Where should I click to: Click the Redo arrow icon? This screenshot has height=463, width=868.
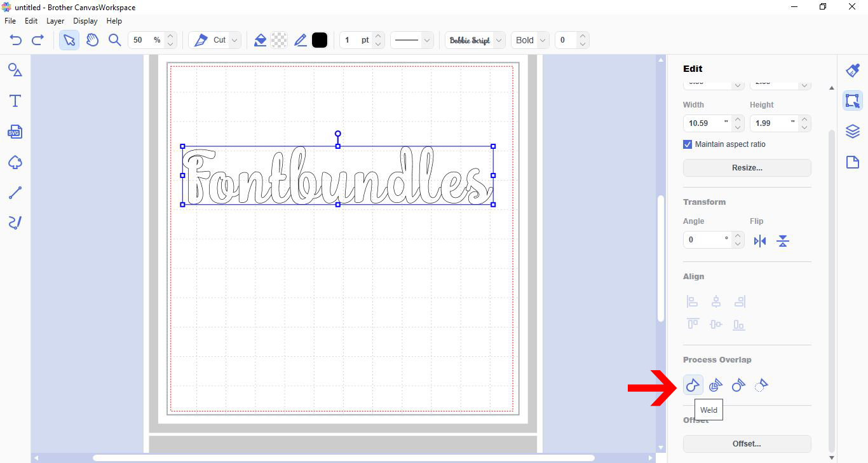[37, 40]
